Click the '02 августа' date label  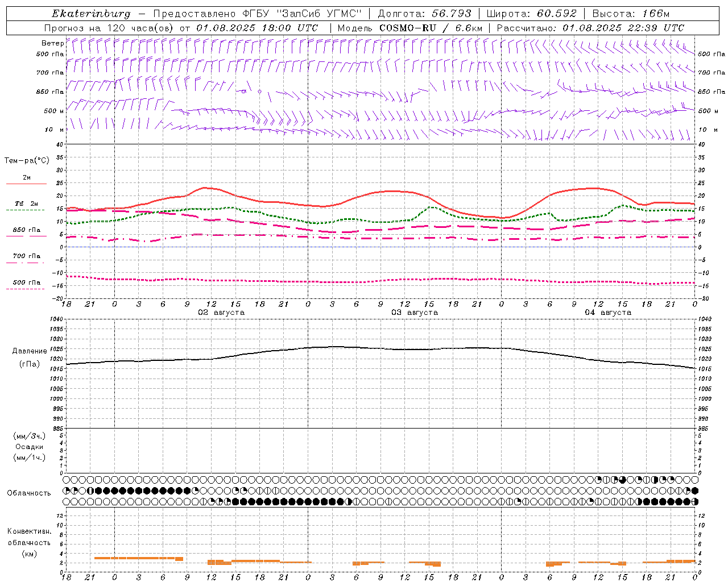coord(221,313)
